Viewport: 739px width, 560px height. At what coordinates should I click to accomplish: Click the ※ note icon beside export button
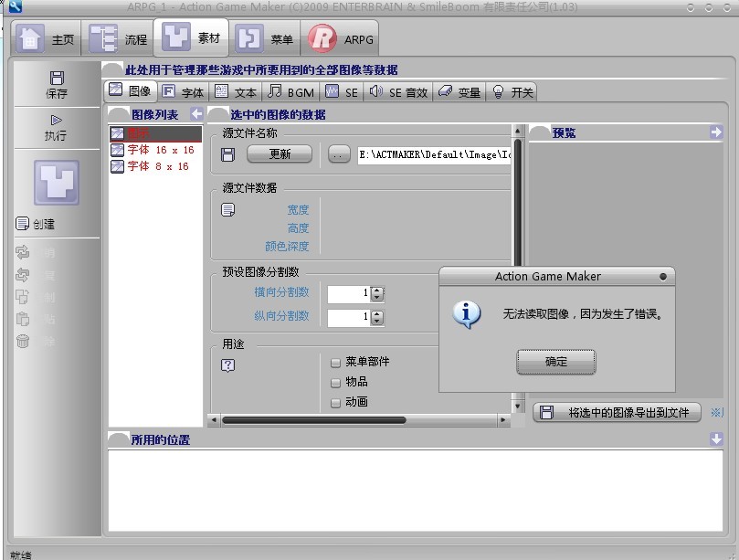pyautogui.click(x=716, y=412)
